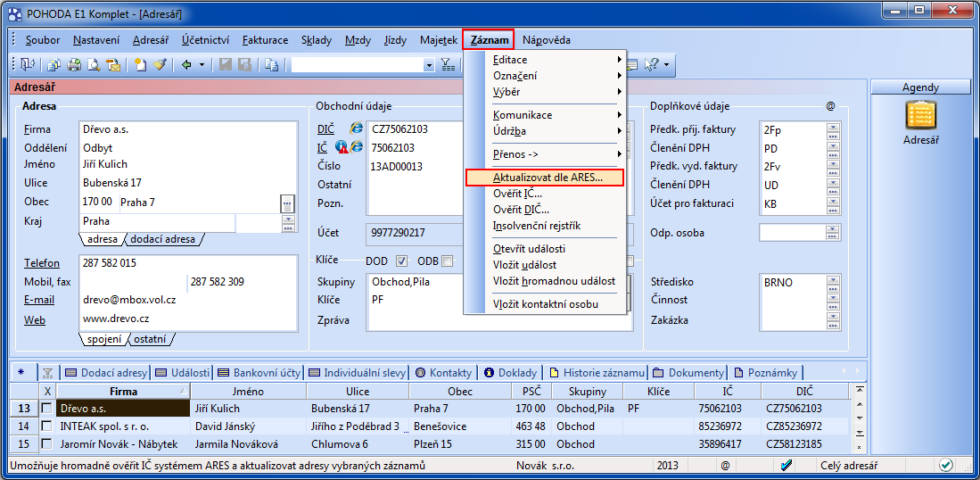Expand the Přenos -> submenu
980x480 pixels.
coord(556,153)
